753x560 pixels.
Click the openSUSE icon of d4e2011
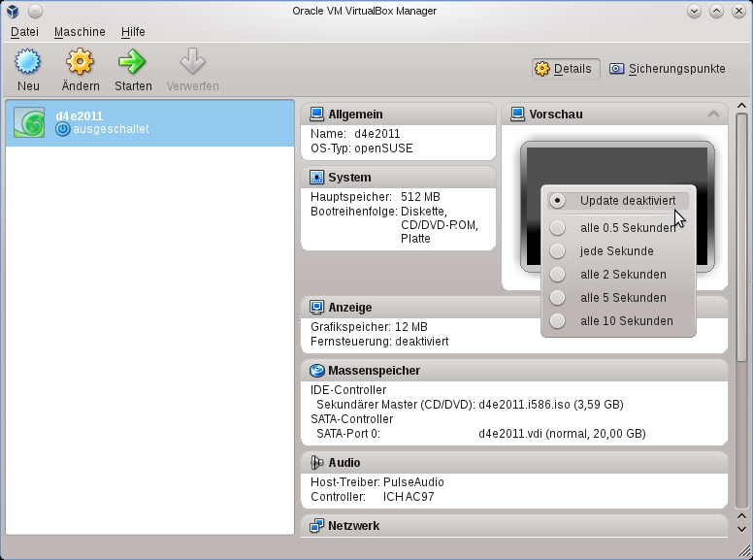tap(29, 122)
